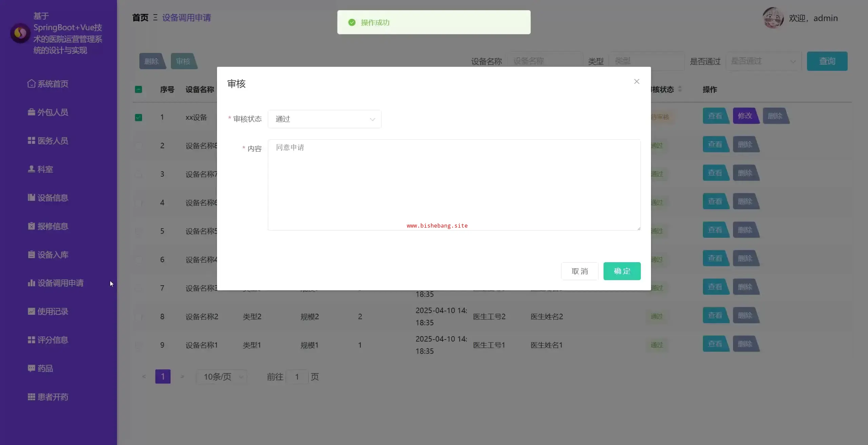Click the 首页 breadcrumb link
Screen dimensions: 868x445
pos(140,18)
